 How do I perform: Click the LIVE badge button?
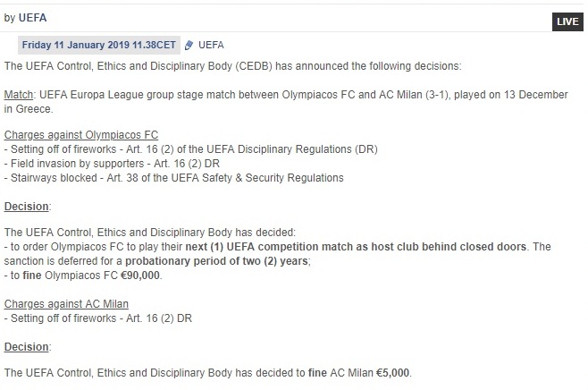567,21
